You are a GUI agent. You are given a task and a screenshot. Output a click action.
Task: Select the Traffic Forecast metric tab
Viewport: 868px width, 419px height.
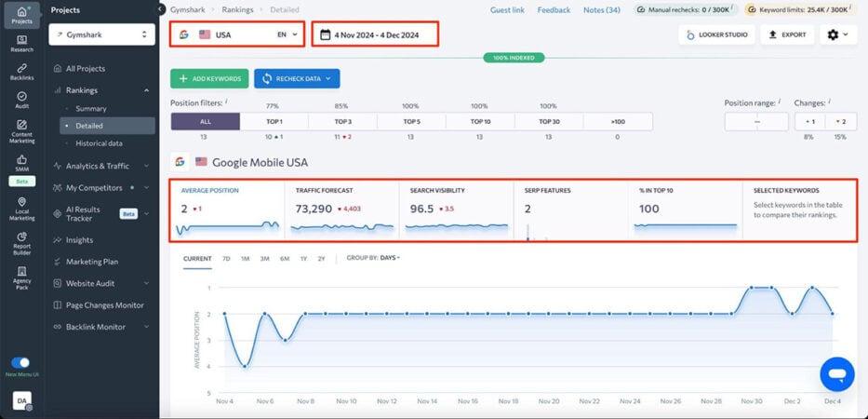point(341,209)
